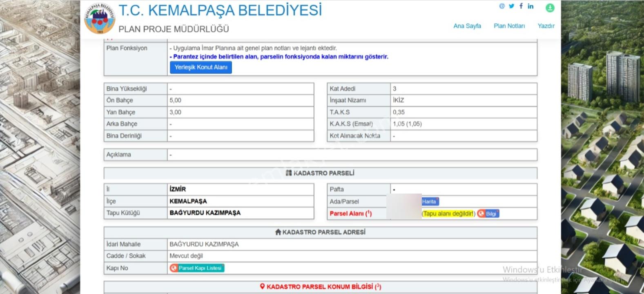Click the red Parsel Alanı label

[x=351, y=213]
